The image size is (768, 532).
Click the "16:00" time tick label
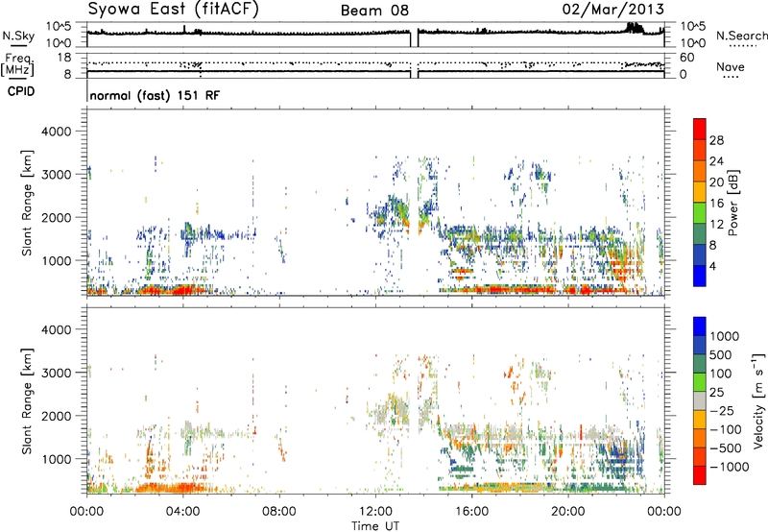click(471, 512)
